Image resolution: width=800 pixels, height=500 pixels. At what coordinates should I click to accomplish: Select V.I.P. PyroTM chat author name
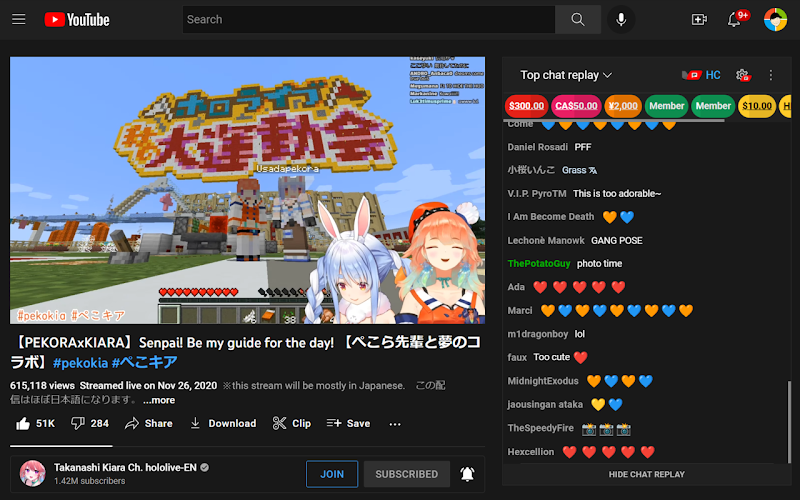537,193
